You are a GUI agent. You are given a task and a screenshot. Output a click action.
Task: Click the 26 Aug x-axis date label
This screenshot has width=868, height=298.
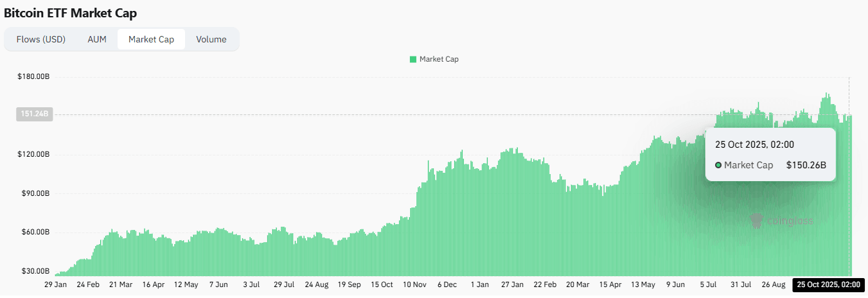click(x=774, y=284)
